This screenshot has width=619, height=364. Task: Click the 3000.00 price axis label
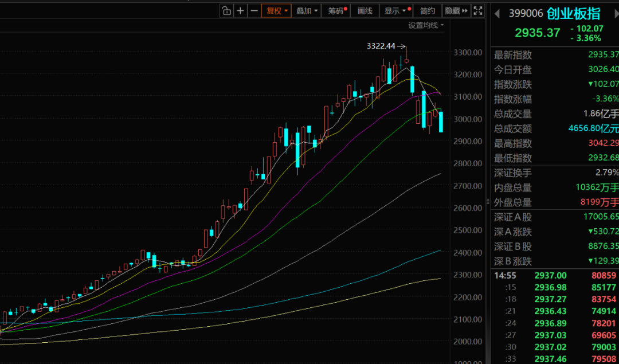[x=468, y=119]
